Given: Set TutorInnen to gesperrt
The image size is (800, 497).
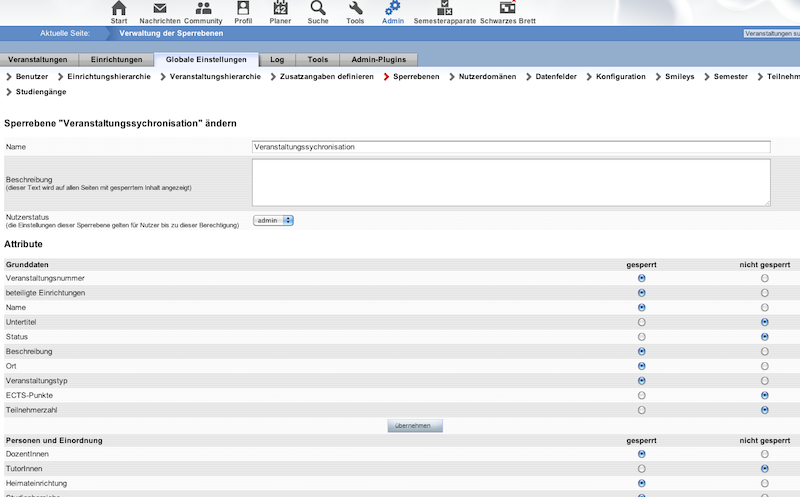Looking at the screenshot, I should (641, 468).
